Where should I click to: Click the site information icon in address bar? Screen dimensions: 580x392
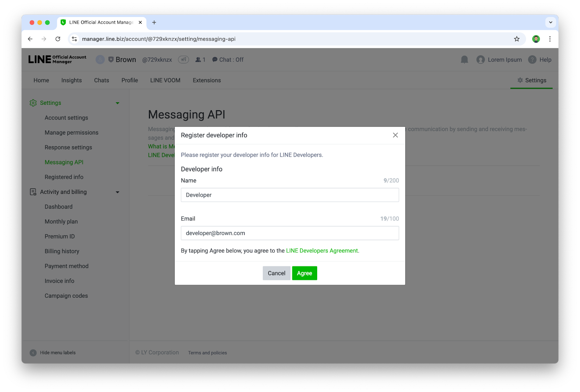(74, 39)
